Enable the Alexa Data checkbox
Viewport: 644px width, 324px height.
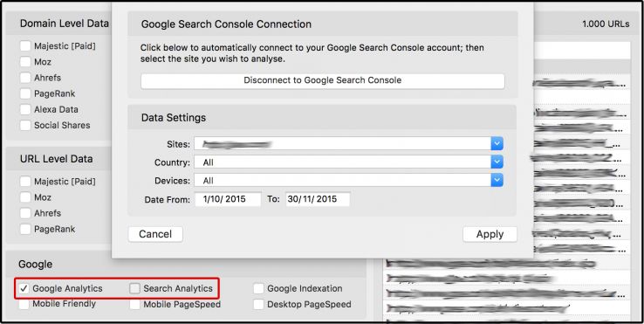[x=25, y=109]
